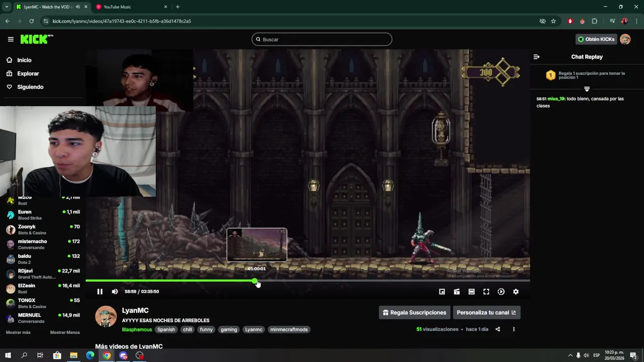Toggle picture-in-picture mini player
This screenshot has height=362, width=644.
(x=442, y=292)
